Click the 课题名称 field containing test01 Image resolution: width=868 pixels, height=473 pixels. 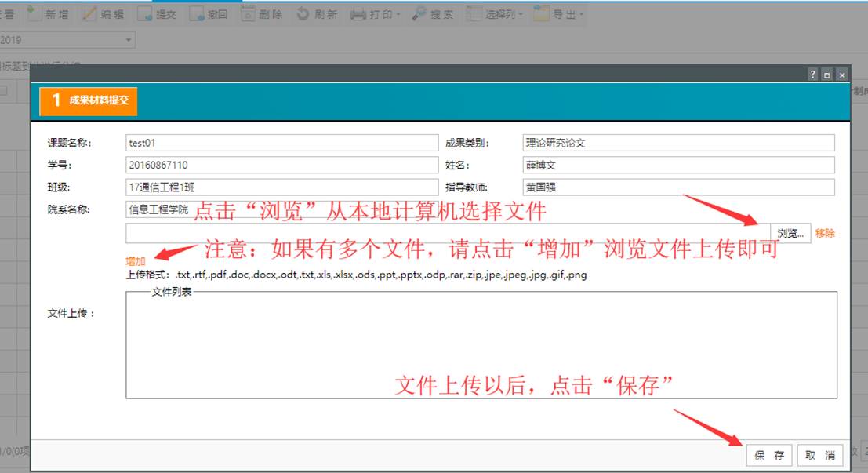click(x=281, y=143)
